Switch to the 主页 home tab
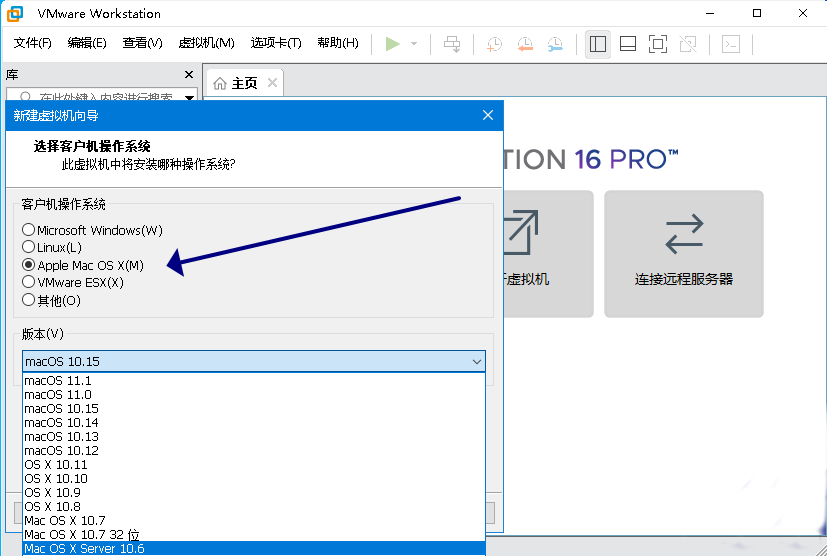The image size is (827, 556). 244,83
